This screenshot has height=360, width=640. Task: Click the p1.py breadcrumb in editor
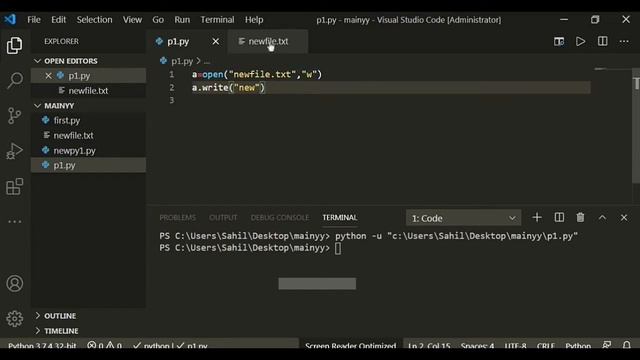(182, 61)
